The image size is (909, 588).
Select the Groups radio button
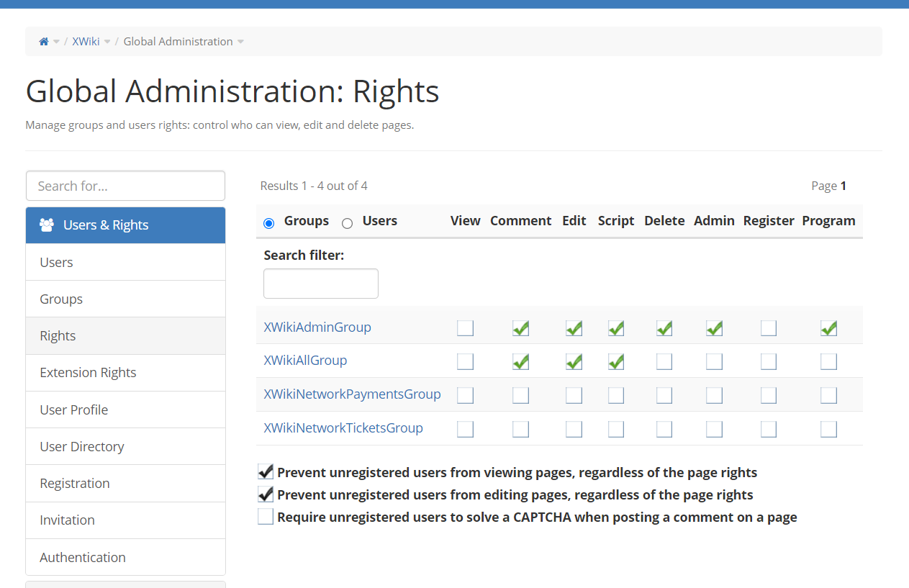pyautogui.click(x=269, y=223)
